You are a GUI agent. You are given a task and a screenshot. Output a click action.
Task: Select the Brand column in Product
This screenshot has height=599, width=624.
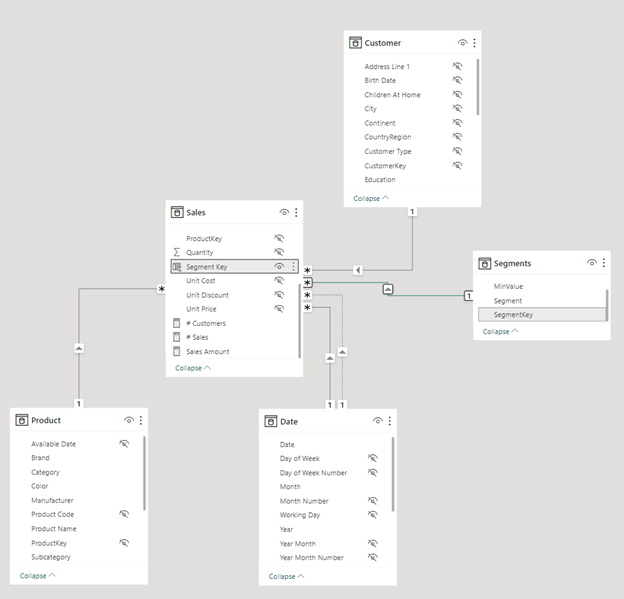pyautogui.click(x=40, y=458)
